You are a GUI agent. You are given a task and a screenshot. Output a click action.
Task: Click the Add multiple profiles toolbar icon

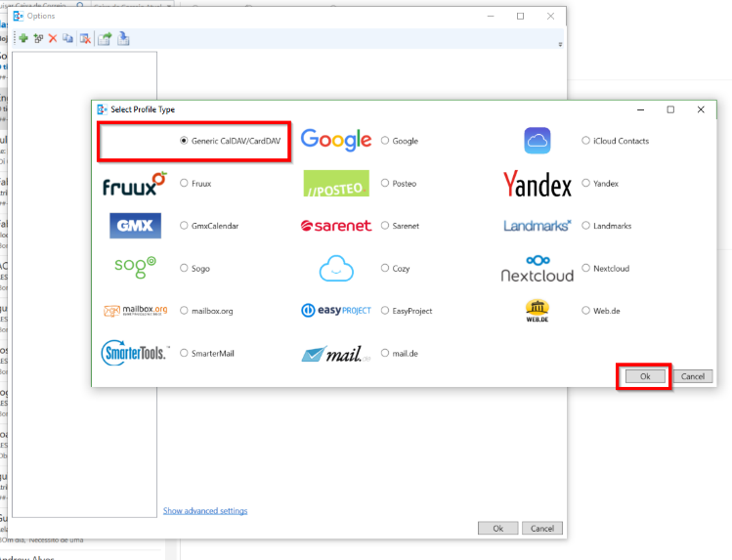click(38, 38)
